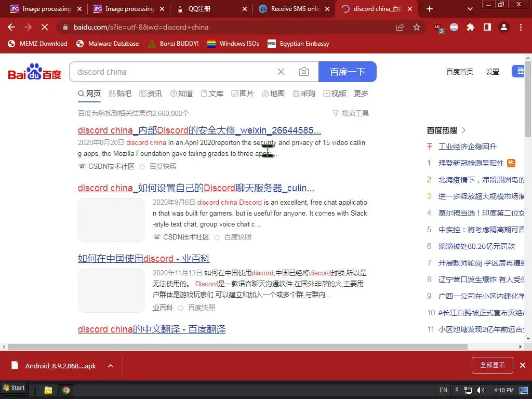
Task: Open hot search 拜登新冠检测呈阳性
Action: coord(471,163)
